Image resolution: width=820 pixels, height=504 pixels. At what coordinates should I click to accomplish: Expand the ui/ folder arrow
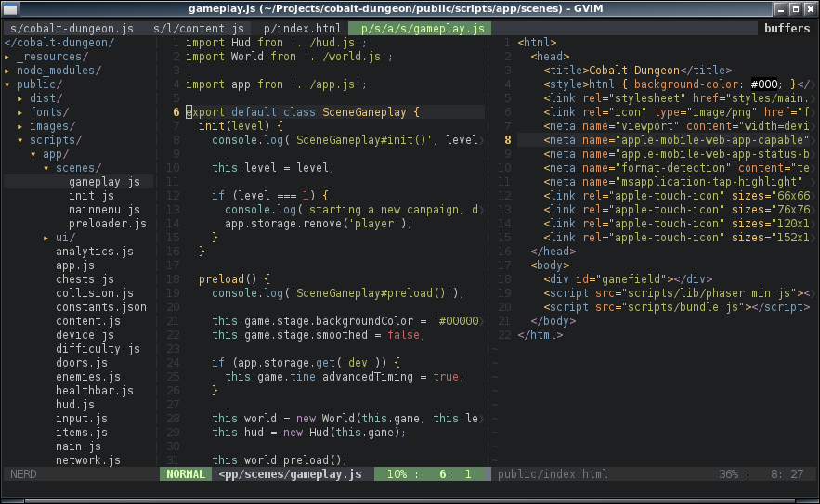(46, 238)
